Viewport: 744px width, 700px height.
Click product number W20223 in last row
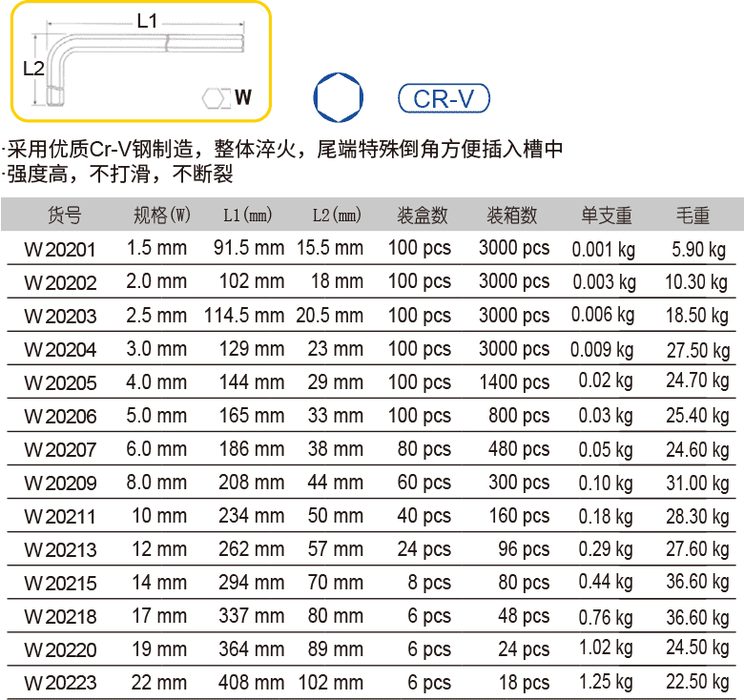[x=60, y=683]
